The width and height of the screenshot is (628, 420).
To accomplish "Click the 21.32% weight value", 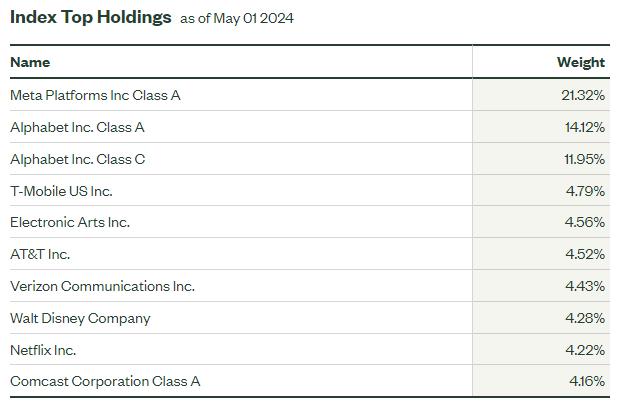I will [x=583, y=95].
